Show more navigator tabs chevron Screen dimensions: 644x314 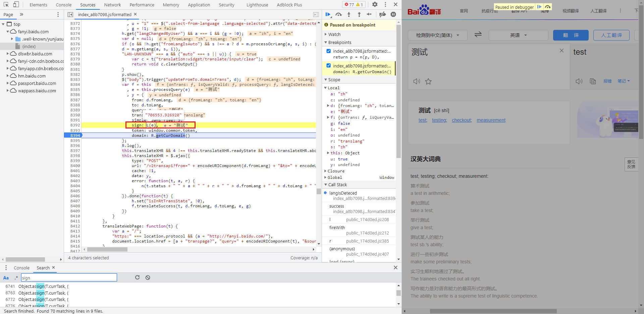[21, 14]
